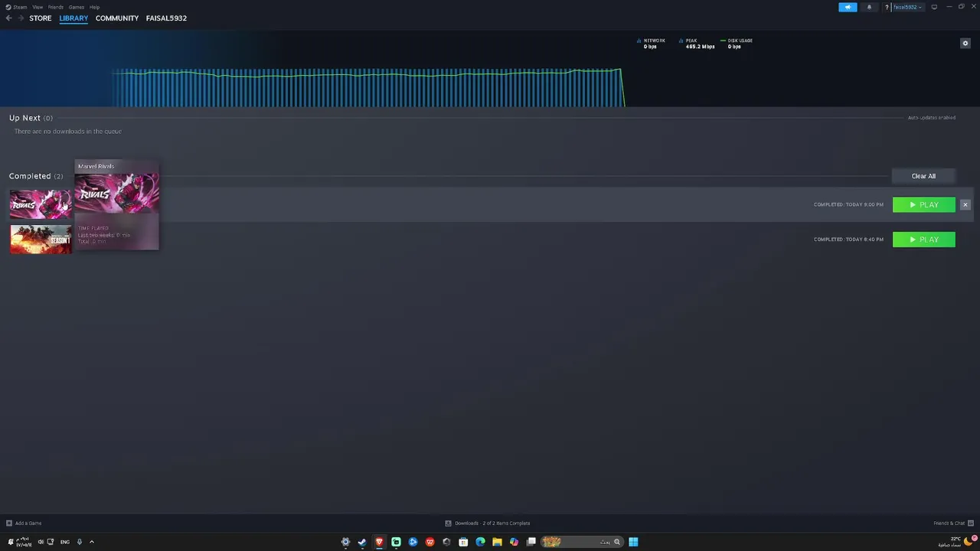Open Microsoft Edge from the taskbar
The height and width of the screenshot is (551, 980).
pyautogui.click(x=480, y=542)
